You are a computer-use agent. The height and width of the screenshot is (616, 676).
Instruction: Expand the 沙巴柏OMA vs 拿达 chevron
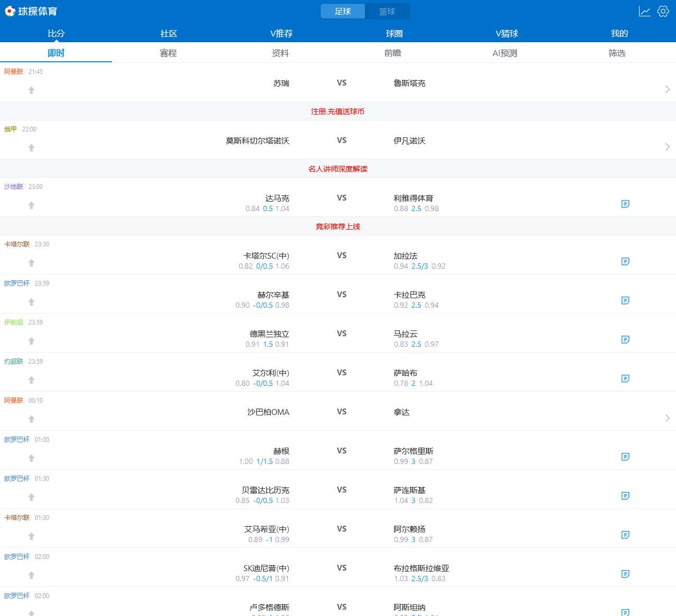point(668,418)
